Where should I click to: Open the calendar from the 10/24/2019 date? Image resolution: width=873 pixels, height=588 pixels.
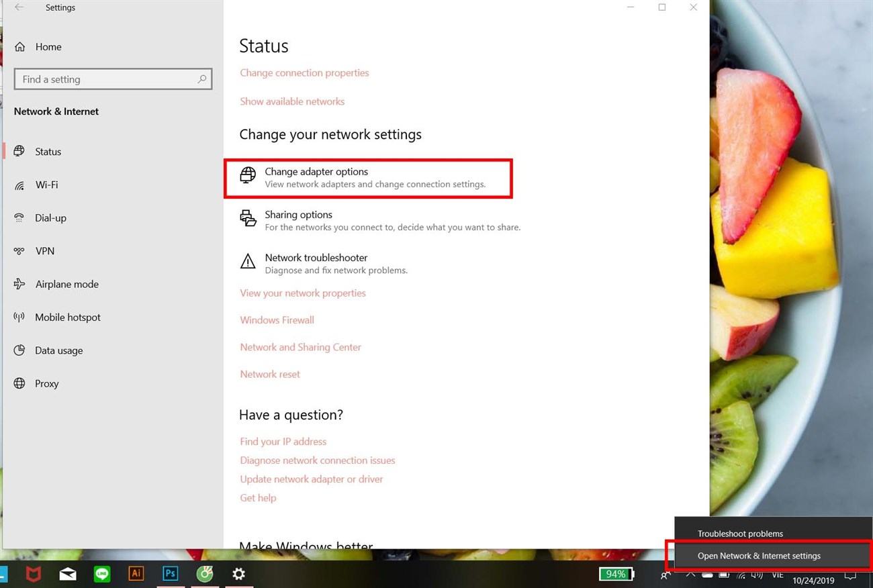(x=813, y=581)
